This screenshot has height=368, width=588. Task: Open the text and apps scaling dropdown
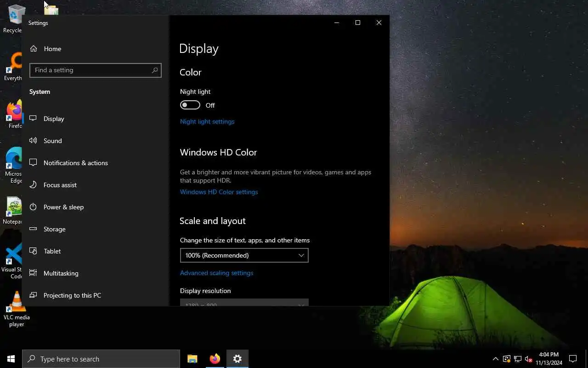244,255
